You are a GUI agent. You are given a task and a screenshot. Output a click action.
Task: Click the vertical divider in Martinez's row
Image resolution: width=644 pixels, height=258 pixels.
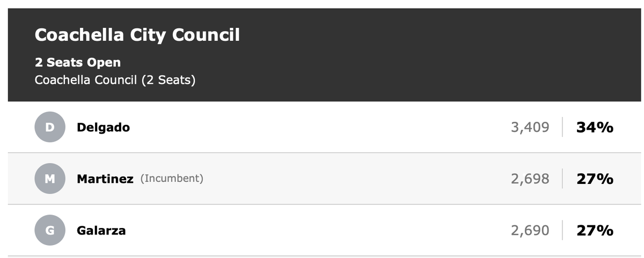(562, 179)
